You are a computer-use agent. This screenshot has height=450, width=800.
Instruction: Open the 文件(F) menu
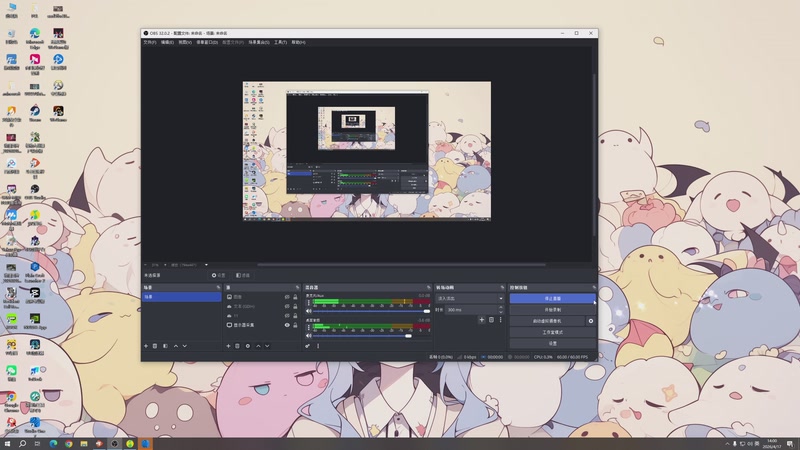[x=149, y=42]
